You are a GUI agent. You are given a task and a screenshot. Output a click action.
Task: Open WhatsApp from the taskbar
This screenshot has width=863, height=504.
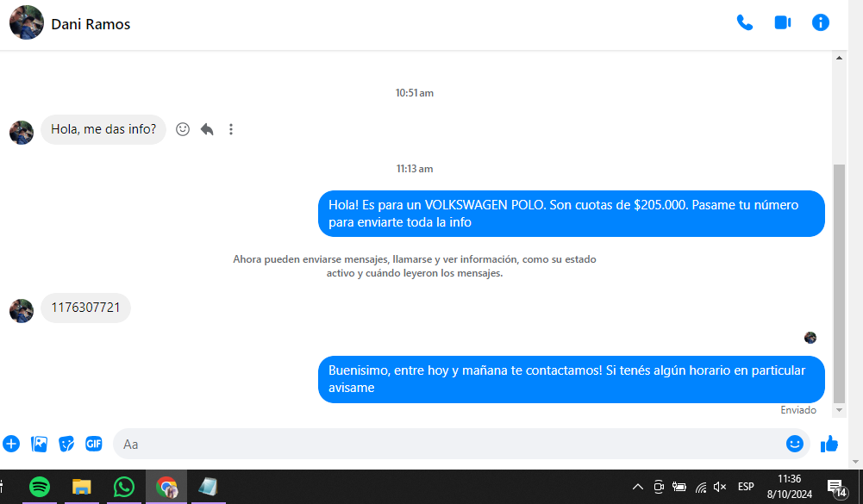(124, 487)
